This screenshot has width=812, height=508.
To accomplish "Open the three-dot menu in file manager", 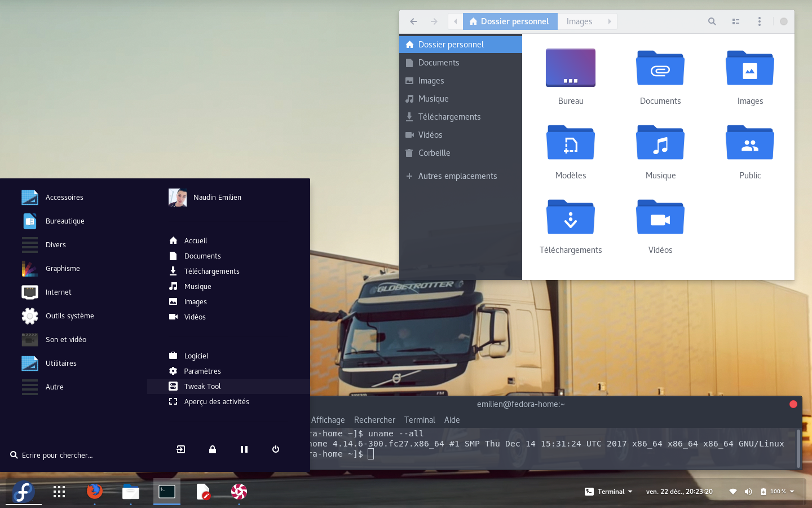I will pyautogui.click(x=760, y=21).
